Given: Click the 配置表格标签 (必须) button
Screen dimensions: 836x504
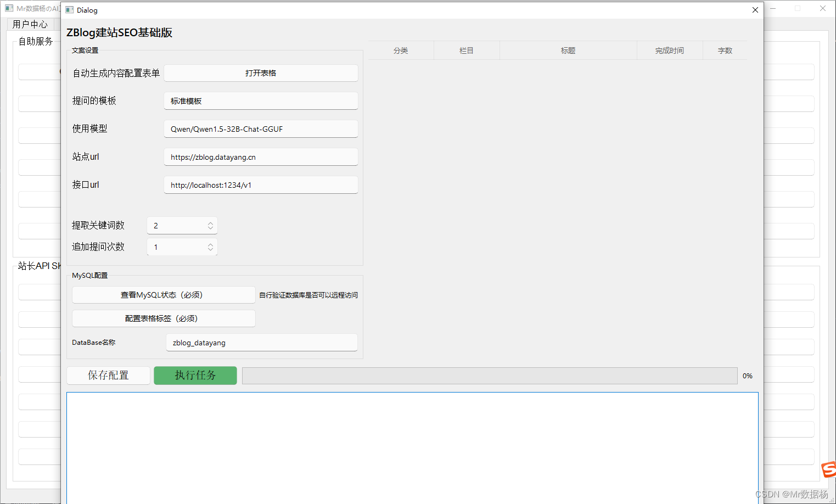Looking at the screenshot, I should pyautogui.click(x=164, y=318).
